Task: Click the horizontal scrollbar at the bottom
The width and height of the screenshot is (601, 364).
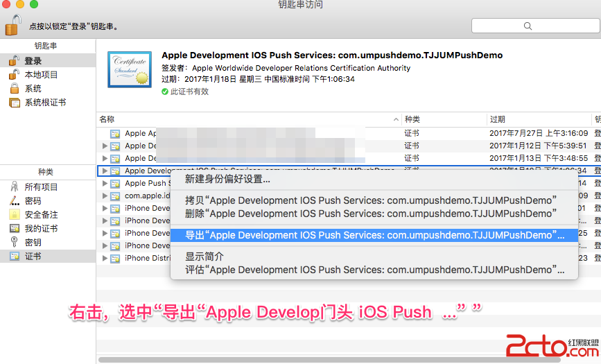Action: [x=330, y=360]
